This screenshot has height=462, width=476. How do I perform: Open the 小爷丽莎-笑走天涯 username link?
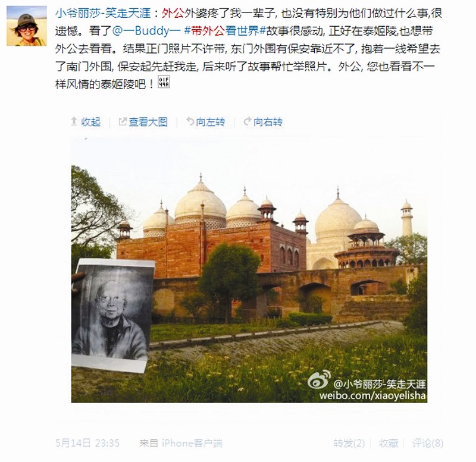[103, 13]
